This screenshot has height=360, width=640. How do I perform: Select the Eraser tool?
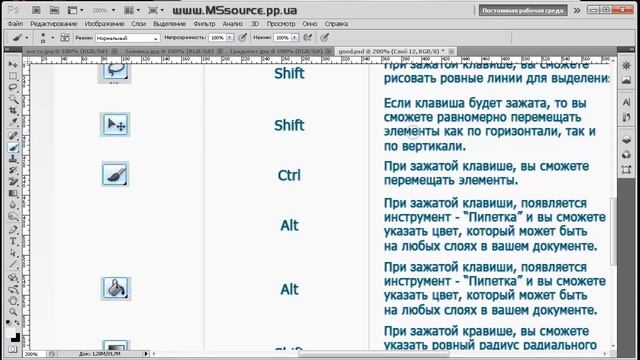(x=13, y=182)
